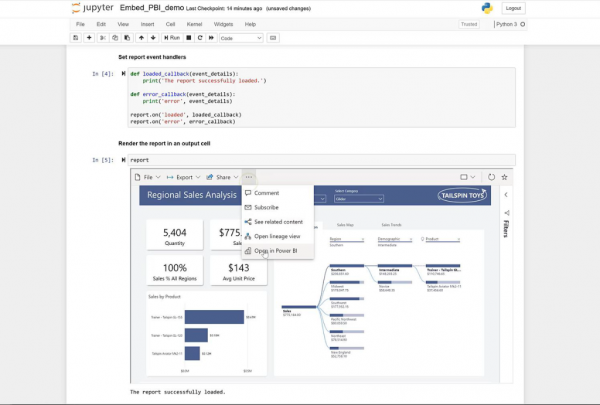Run cell In [4] with its run icon
Viewport: 600px width, 405px height.
tap(123, 73)
